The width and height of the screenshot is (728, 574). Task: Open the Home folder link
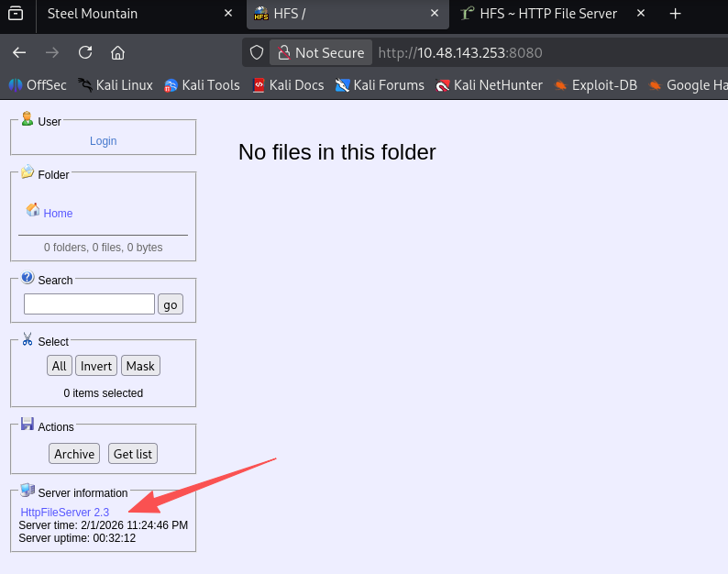[x=58, y=214]
